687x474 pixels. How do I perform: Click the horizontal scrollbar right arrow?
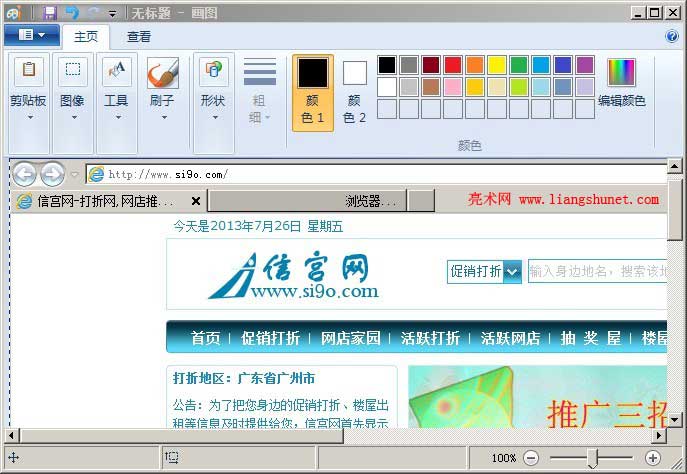pyautogui.click(x=659, y=435)
